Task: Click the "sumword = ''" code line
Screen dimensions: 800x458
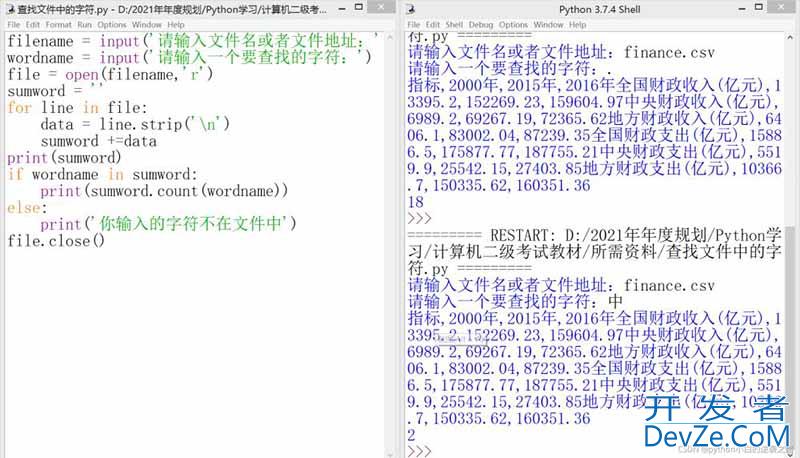Action: click(x=55, y=91)
